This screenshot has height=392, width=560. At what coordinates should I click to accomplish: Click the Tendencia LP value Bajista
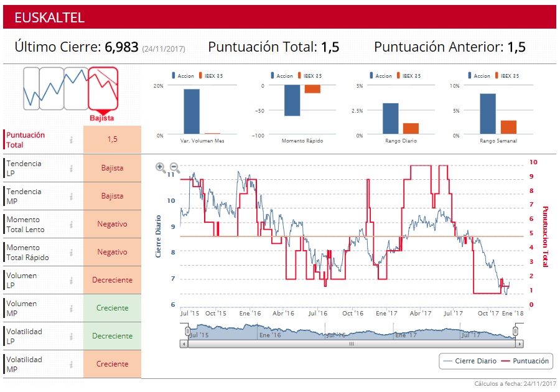pyautogui.click(x=112, y=168)
